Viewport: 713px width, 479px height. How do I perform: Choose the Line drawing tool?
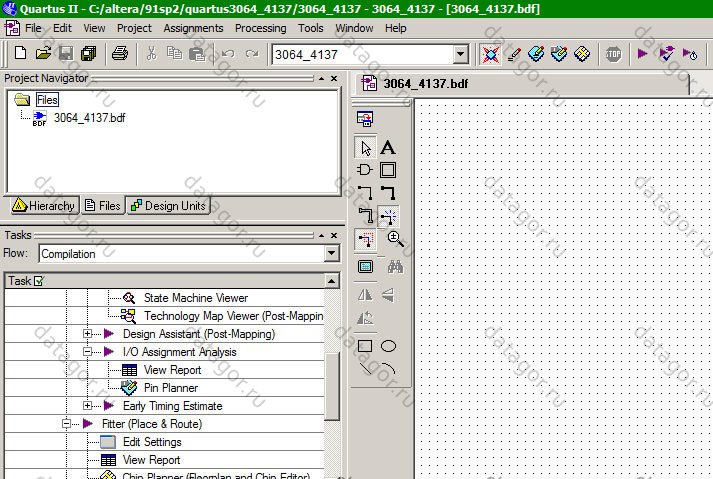point(365,368)
